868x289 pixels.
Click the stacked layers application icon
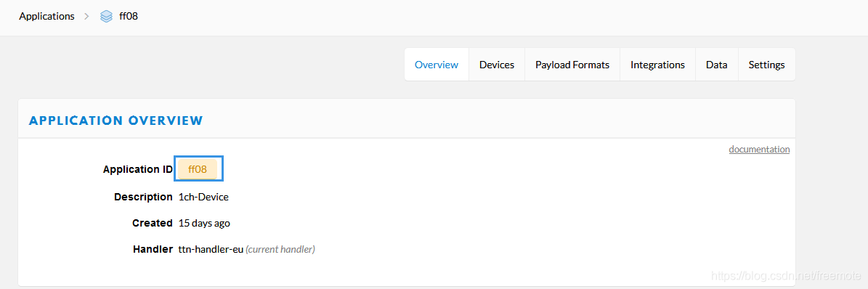click(106, 17)
